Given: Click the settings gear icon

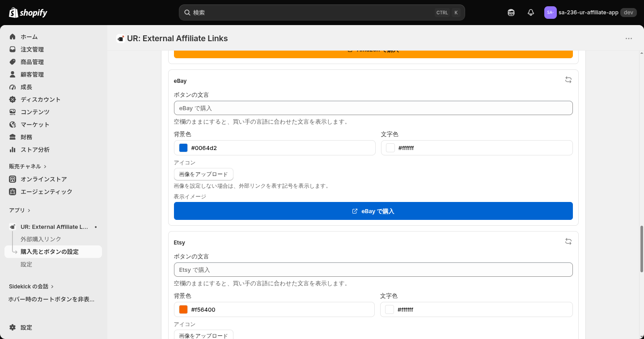Looking at the screenshot, I should coord(13,327).
